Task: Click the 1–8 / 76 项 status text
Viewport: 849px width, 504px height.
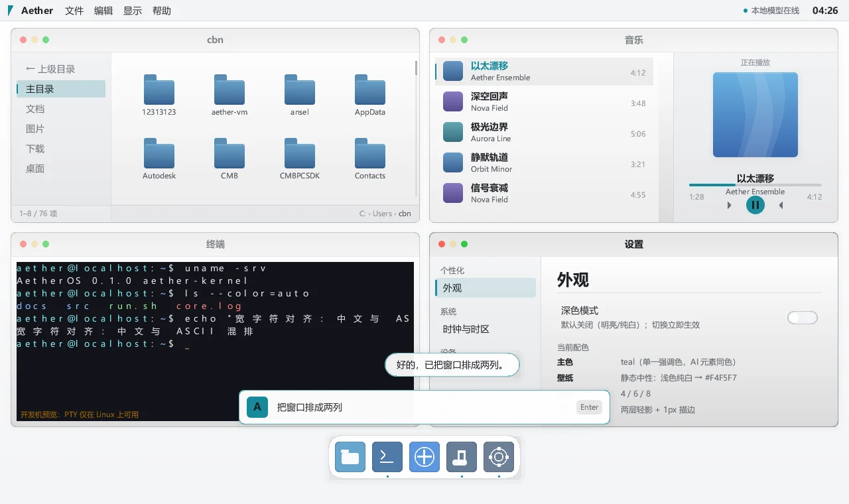Action: 38,214
